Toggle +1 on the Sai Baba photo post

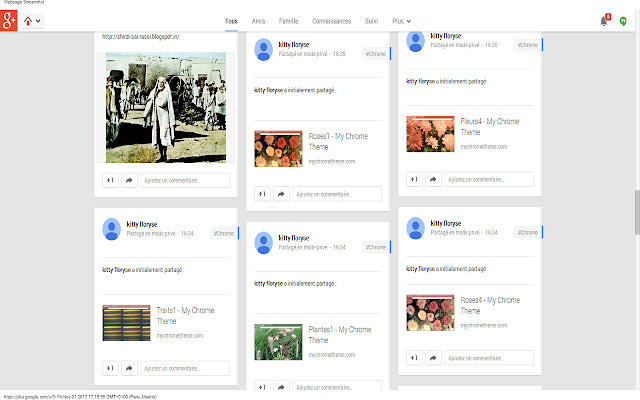tap(110, 181)
